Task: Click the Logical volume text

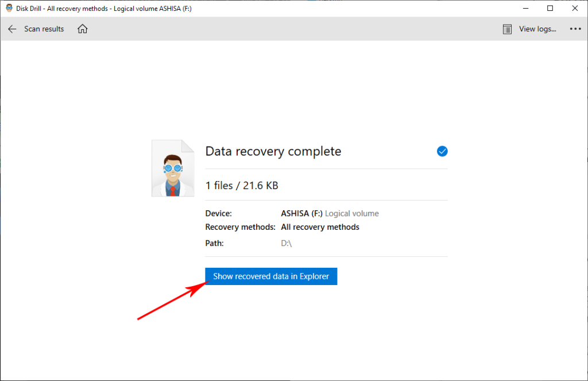Action: click(x=352, y=213)
